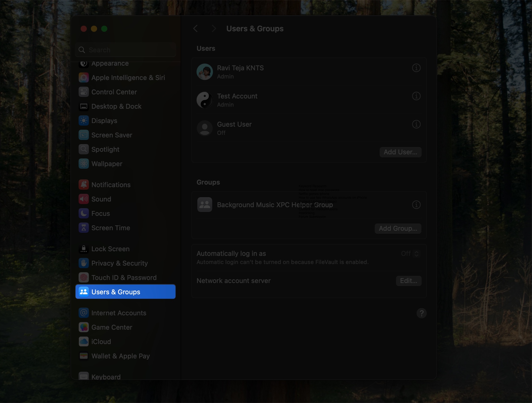The height and width of the screenshot is (403, 532).
Task: Select Touch ID & Password in sidebar
Action: click(x=124, y=277)
